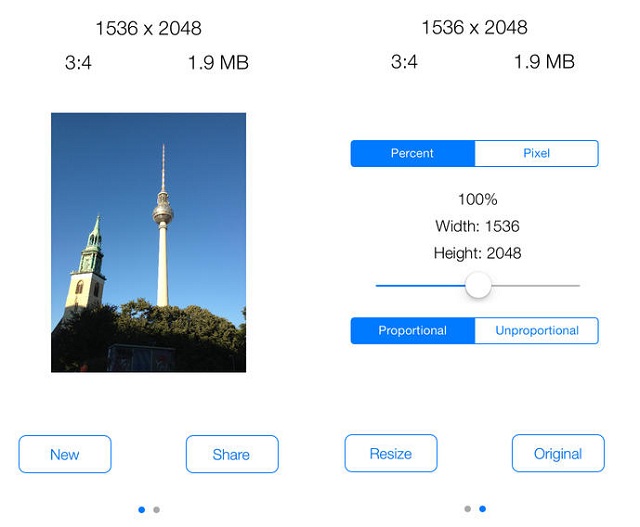640x527 pixels.
Task: Tap the blue page dot on left screen
Action: [142, 510]
